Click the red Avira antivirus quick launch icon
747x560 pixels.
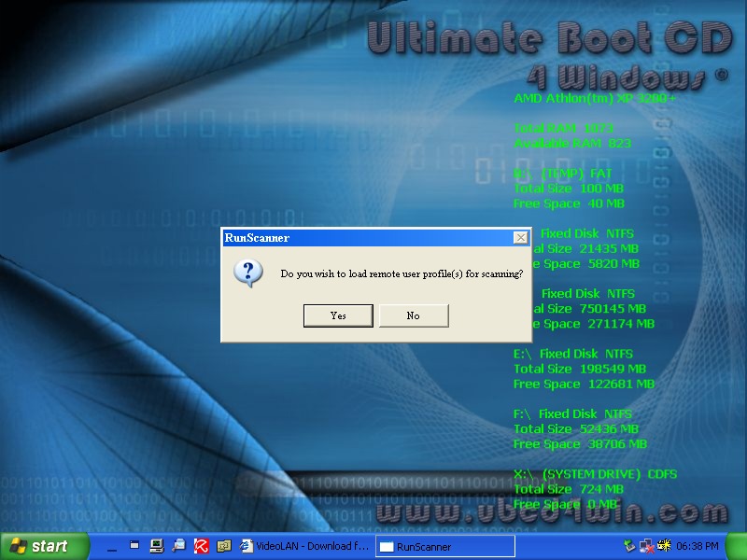(x=201, y=546)
